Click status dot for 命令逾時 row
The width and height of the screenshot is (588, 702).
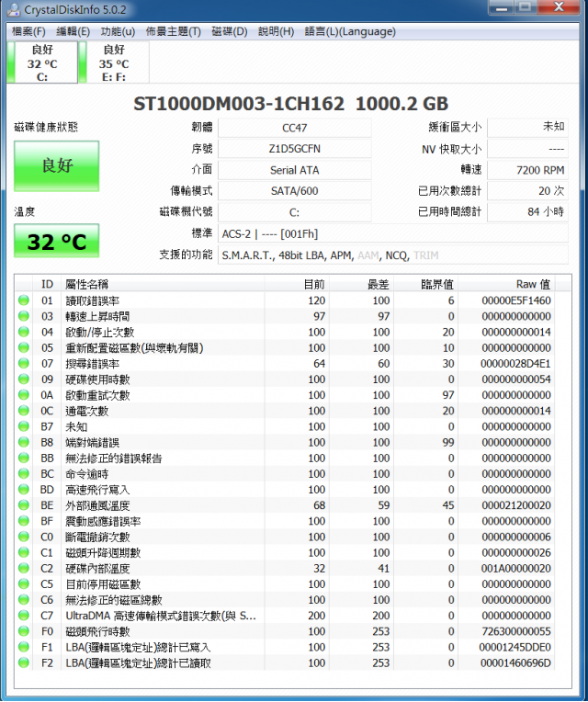(x=24, y=474)
